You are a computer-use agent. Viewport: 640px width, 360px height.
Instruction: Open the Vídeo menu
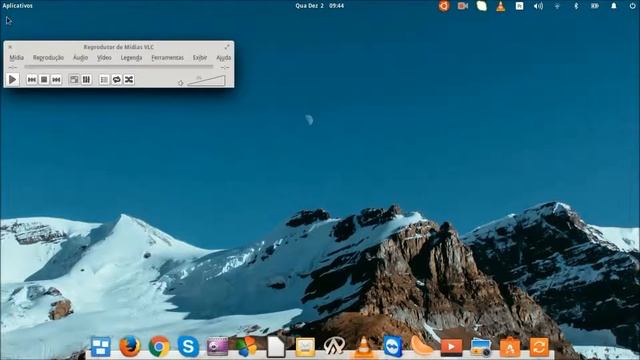click(x=104, y=58)
